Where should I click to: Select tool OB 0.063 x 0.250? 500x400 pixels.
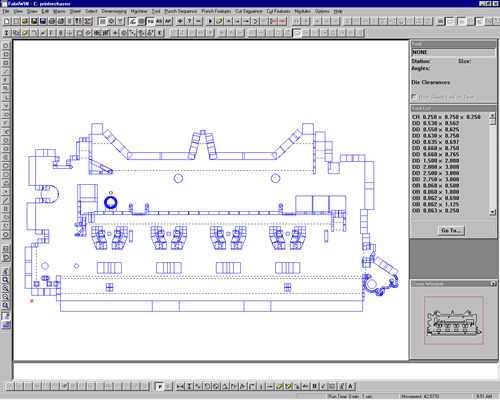436,211
